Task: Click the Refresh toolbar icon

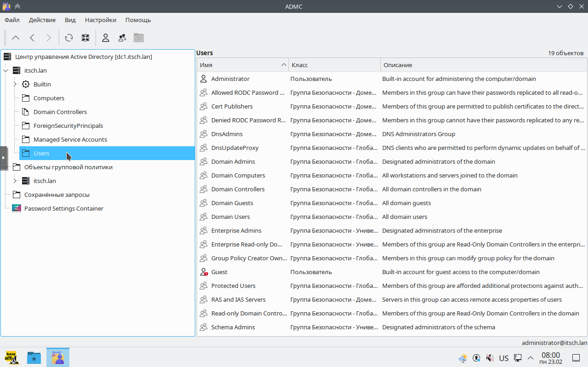Action: [x=69, y=38]
